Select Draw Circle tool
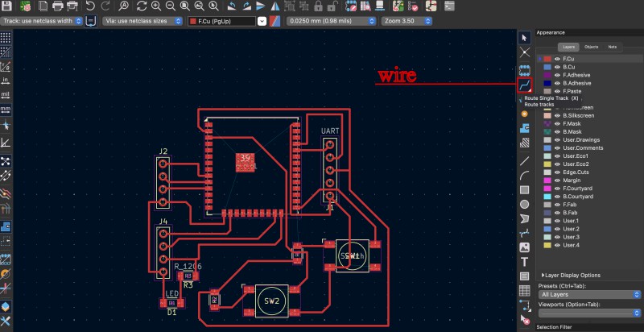The image size is (644, 332). 525,204
